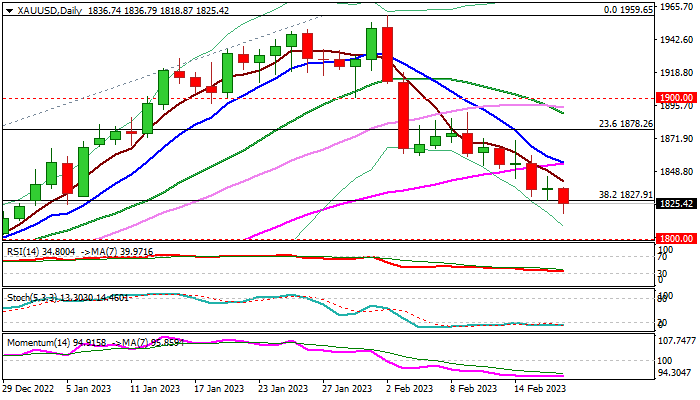Select the last red candlestick
Screen dimensions: 700x400
click(563, 200)
